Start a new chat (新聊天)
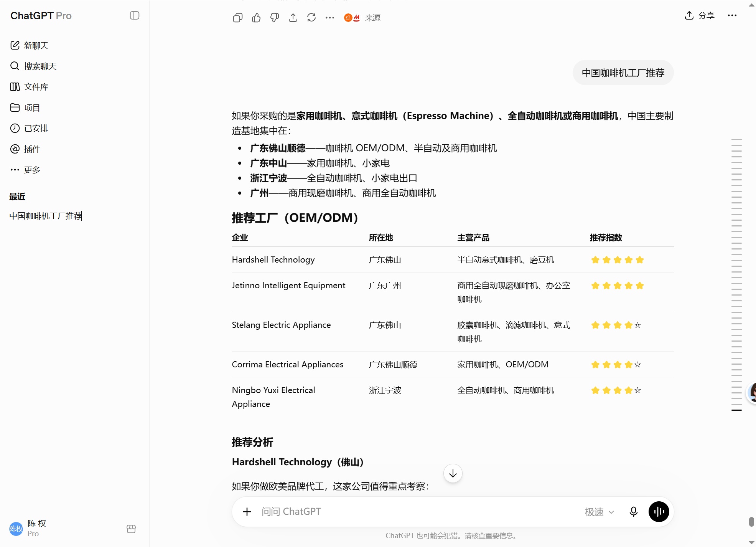Viewport: 756px width, 547px height. tap(30, 45)
